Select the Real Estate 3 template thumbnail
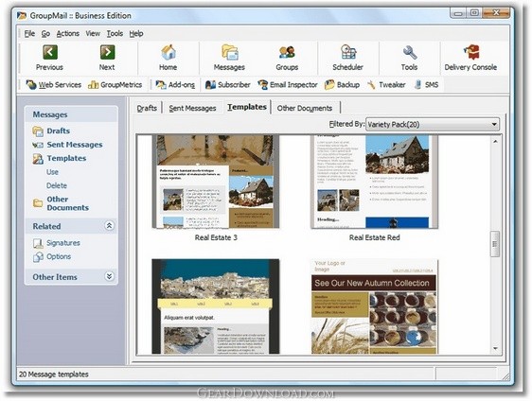The height and width of the screenshot is (401, 532). [x=216, y=182]
